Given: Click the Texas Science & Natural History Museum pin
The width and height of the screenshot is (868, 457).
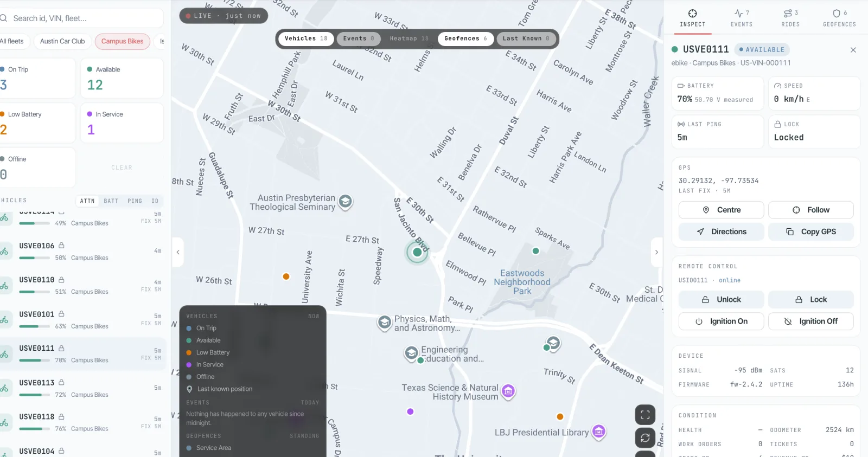Looking at the screenshot, I should (x=508, y=391).
